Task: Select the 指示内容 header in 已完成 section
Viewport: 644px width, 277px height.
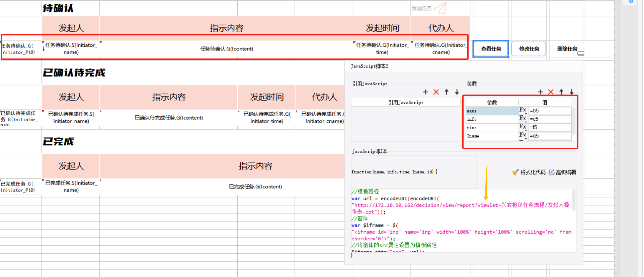Action: (x=222, y=166)
